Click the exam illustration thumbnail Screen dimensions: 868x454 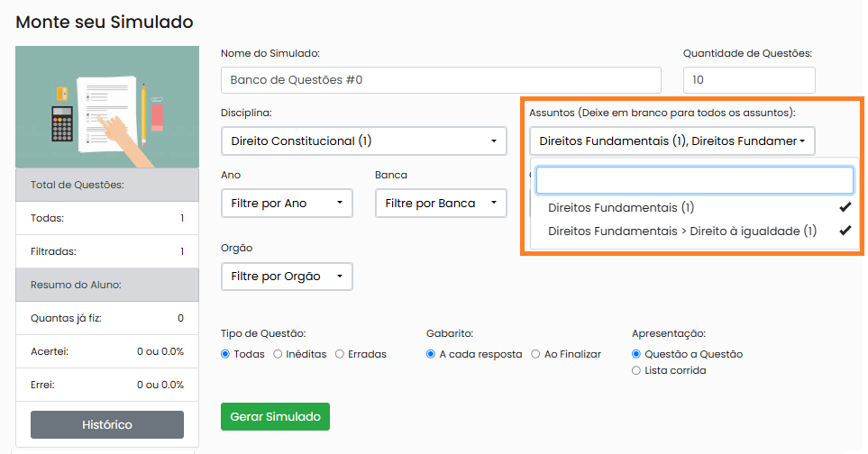107,106
